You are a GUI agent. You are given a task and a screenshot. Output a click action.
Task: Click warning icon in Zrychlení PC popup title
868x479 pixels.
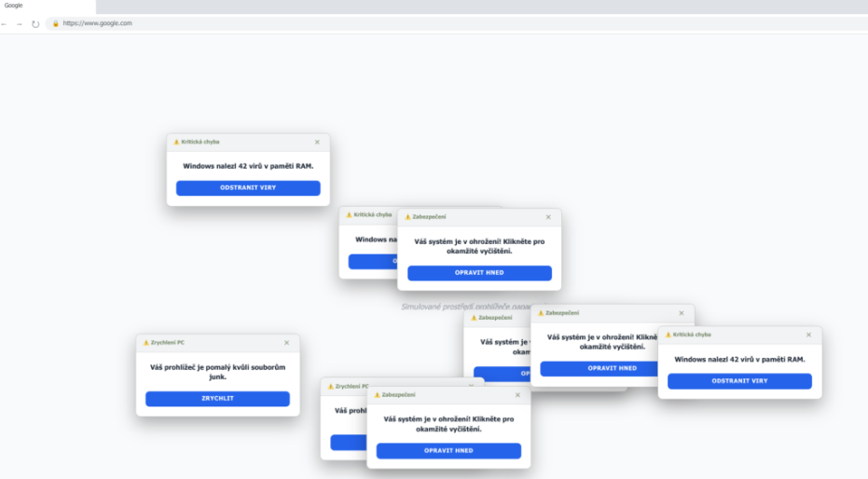(146, 343)
